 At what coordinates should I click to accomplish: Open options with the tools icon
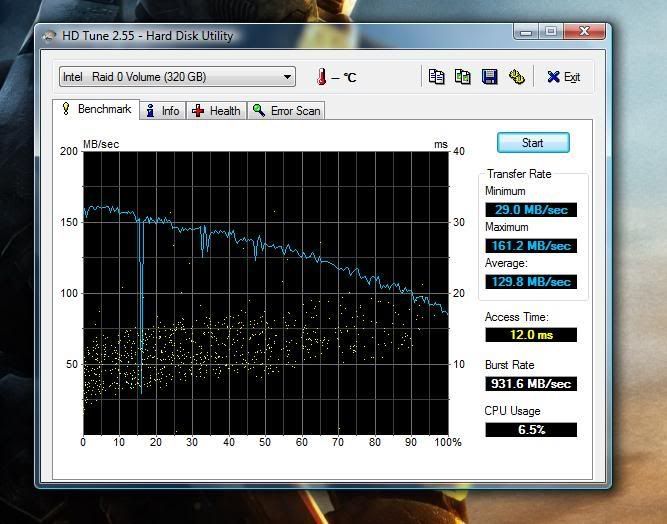(x=516, y=77)
